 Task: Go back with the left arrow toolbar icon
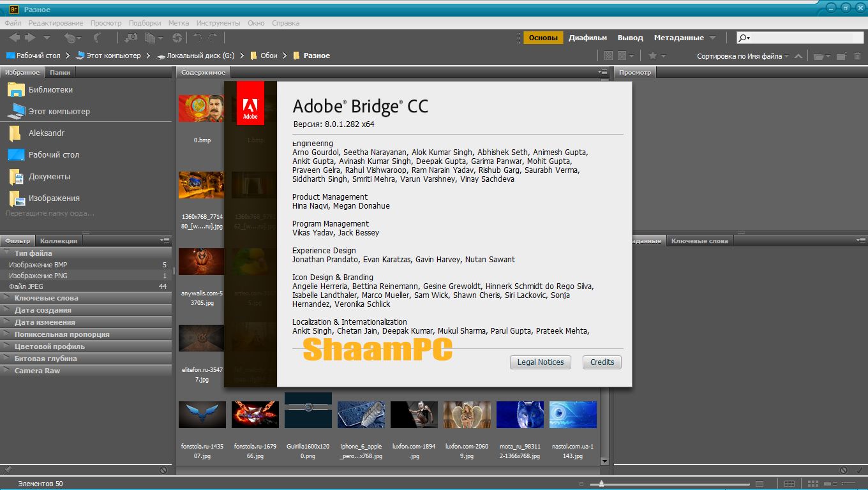click(x=14, y=38)
